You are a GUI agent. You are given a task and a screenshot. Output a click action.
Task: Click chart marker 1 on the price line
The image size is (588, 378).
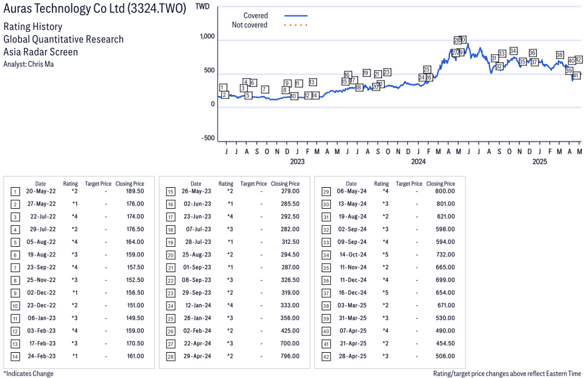(223, 87)
